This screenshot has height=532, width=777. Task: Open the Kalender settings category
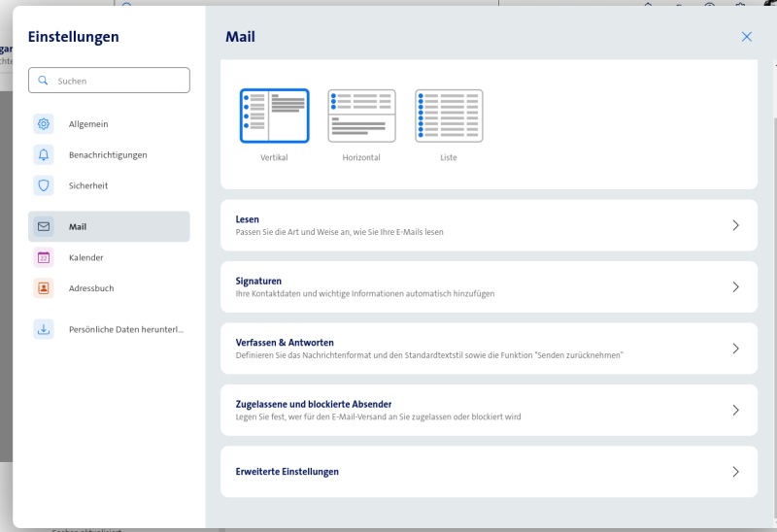(x=86, y=257)
